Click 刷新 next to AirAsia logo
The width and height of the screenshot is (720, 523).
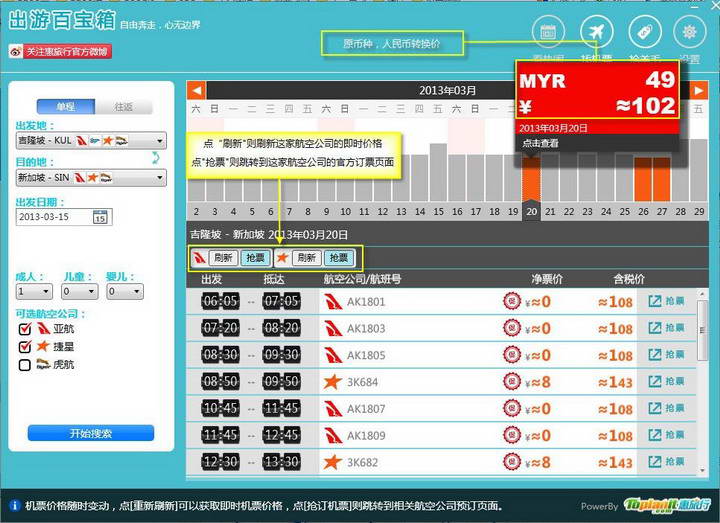[x=223, y=258]
